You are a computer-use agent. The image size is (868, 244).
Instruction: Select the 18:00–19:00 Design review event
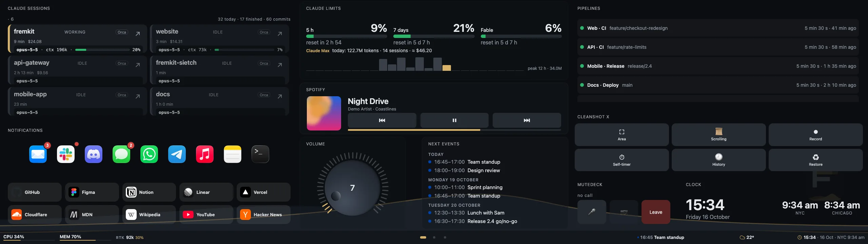(464, 170)
